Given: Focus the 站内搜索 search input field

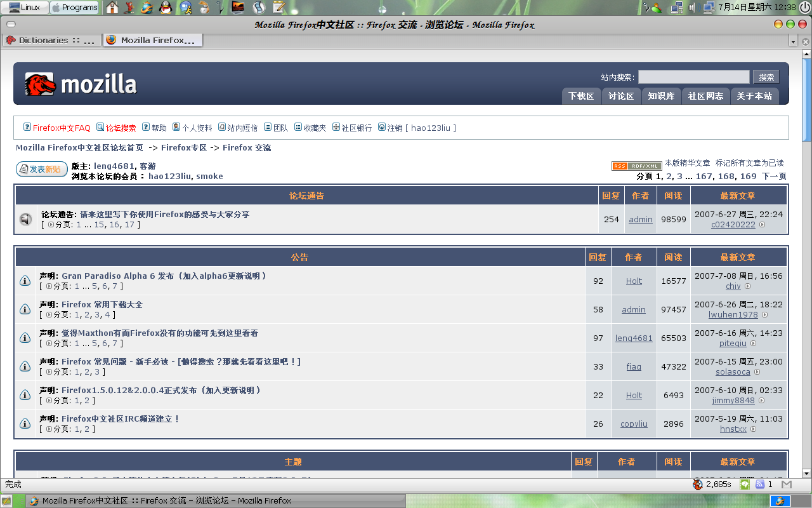Looking at the screenshot, I should point(694,77).
